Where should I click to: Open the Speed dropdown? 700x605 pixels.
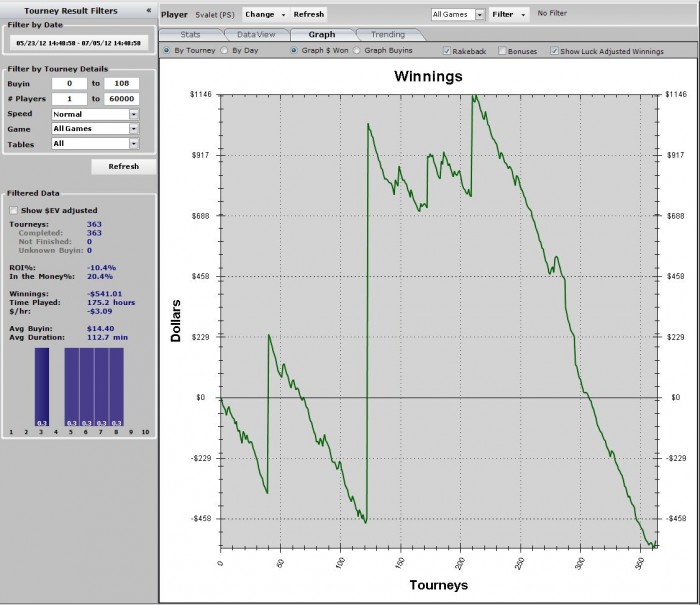coord(133,114)
